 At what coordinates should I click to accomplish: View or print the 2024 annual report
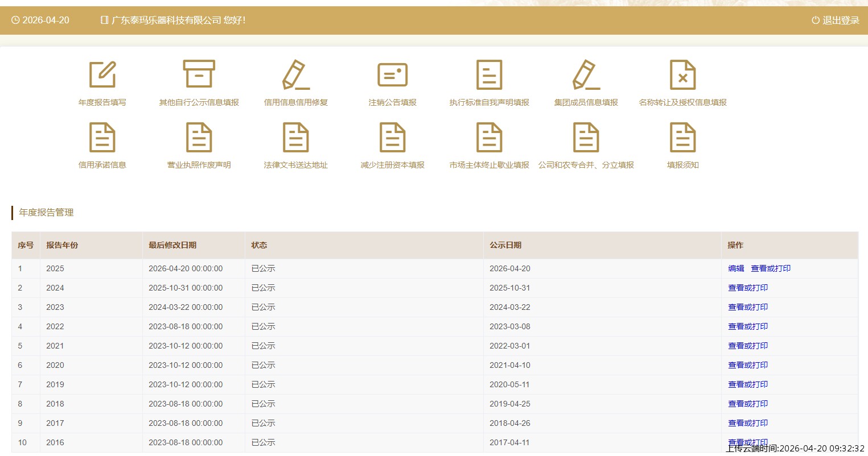748,288
